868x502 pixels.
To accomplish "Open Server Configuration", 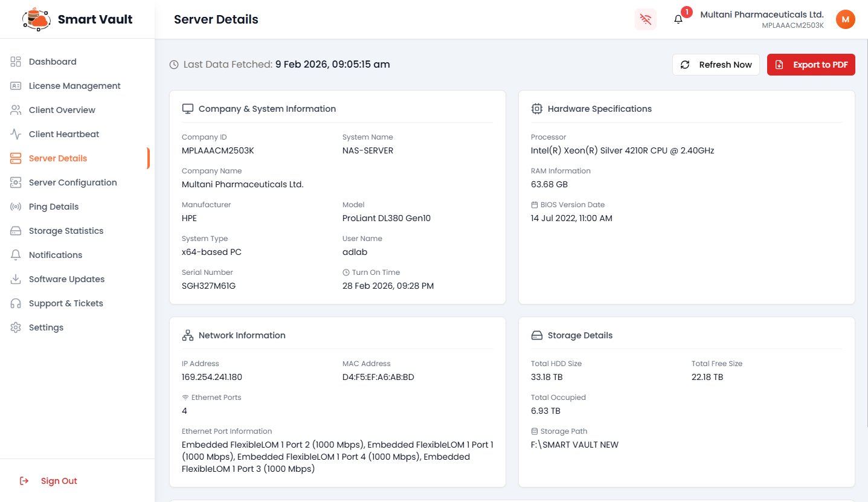I will (x=72, y=182).
